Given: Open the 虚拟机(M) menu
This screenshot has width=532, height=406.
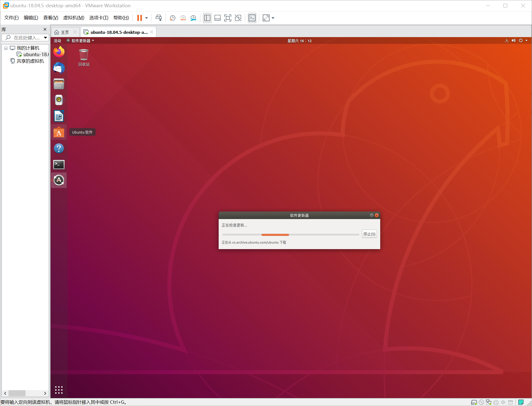Looking at the screenshot, I should click(x=74, y=18).
